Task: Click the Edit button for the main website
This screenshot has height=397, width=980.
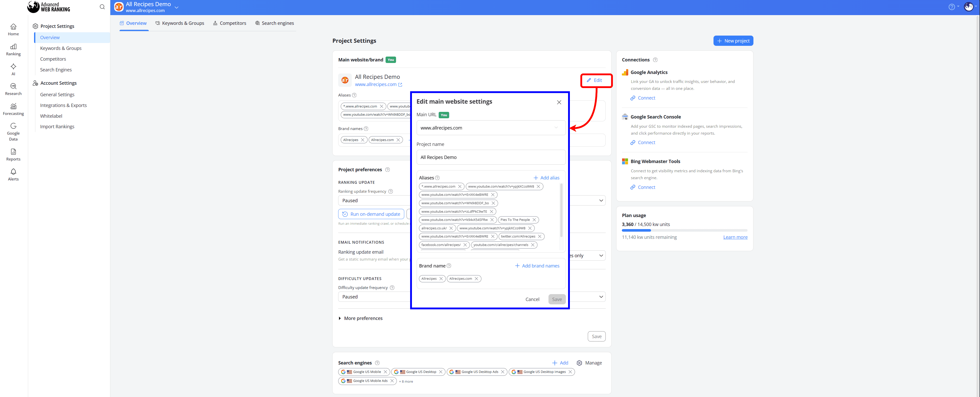Action: point(594,80)
